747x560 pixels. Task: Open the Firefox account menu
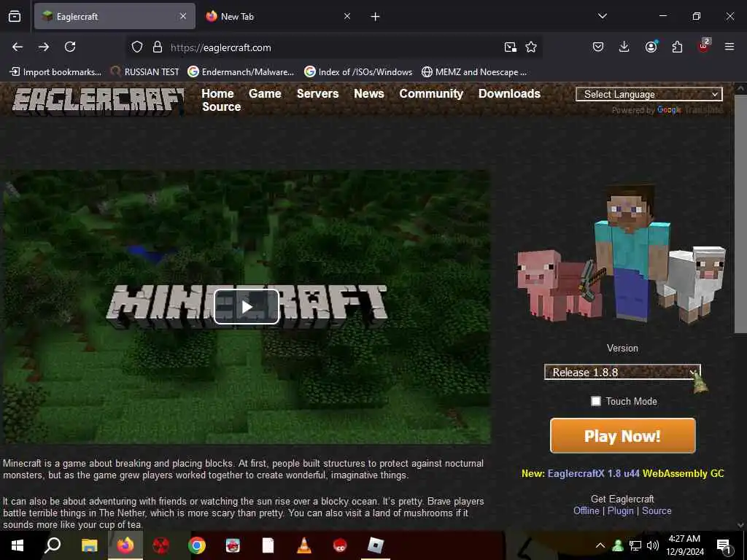point(651,47)
